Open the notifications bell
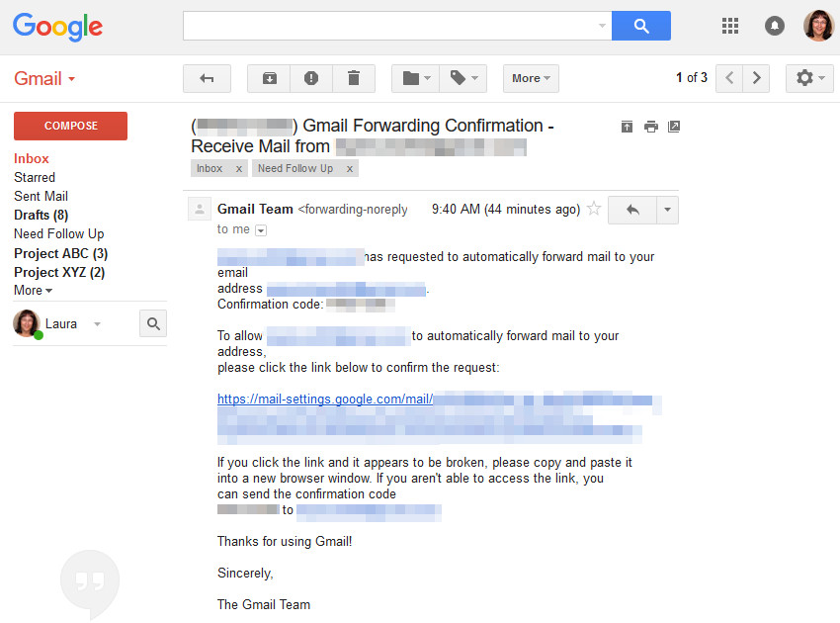The image size is (840, 623). click(x=775, y=26)
